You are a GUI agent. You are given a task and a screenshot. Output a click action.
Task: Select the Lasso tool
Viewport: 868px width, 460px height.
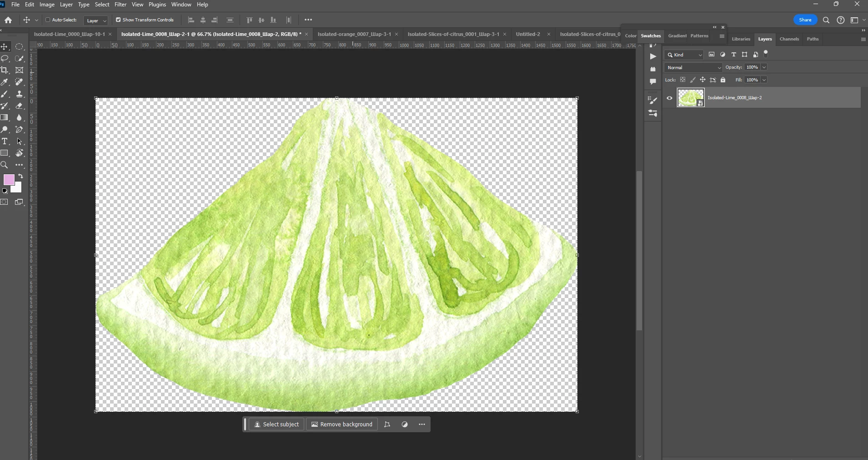[x=5, y=58]
